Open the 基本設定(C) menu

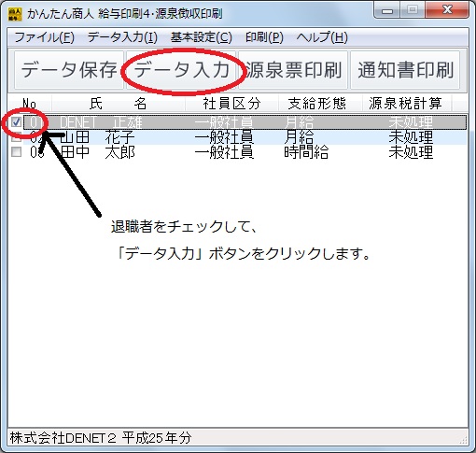(202, 37)
